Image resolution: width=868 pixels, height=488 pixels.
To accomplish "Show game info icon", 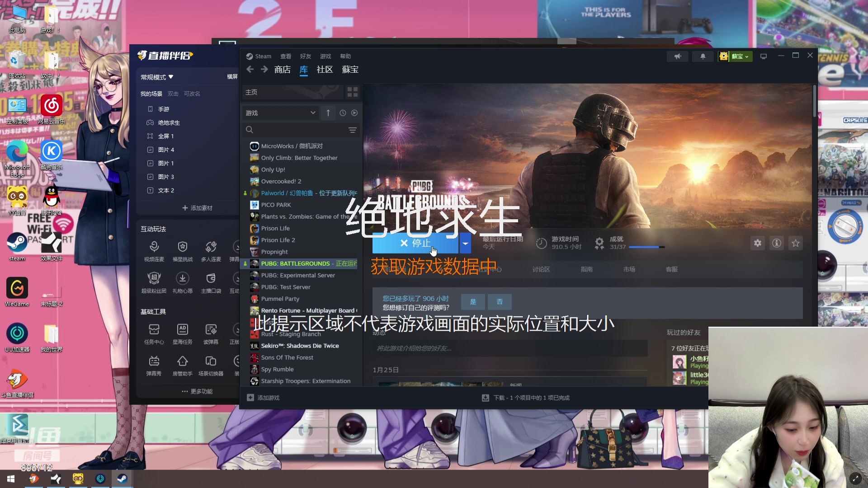I will [x=777, y=243].
